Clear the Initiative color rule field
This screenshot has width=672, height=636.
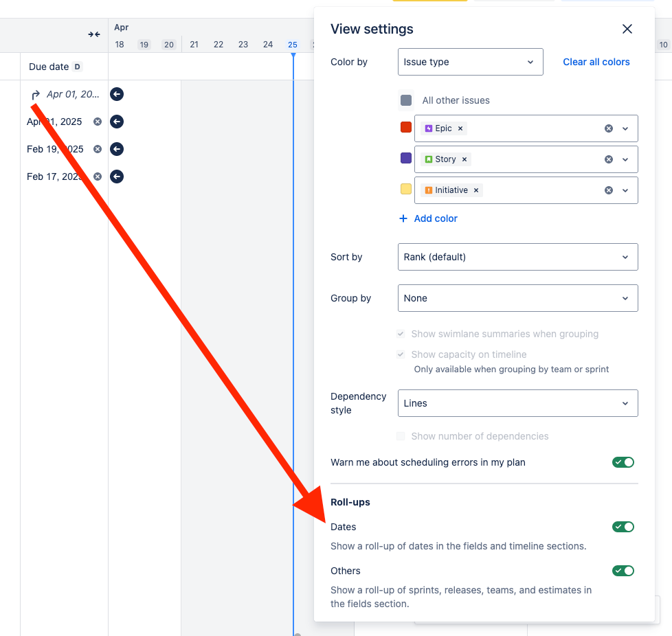coord(608,190)
